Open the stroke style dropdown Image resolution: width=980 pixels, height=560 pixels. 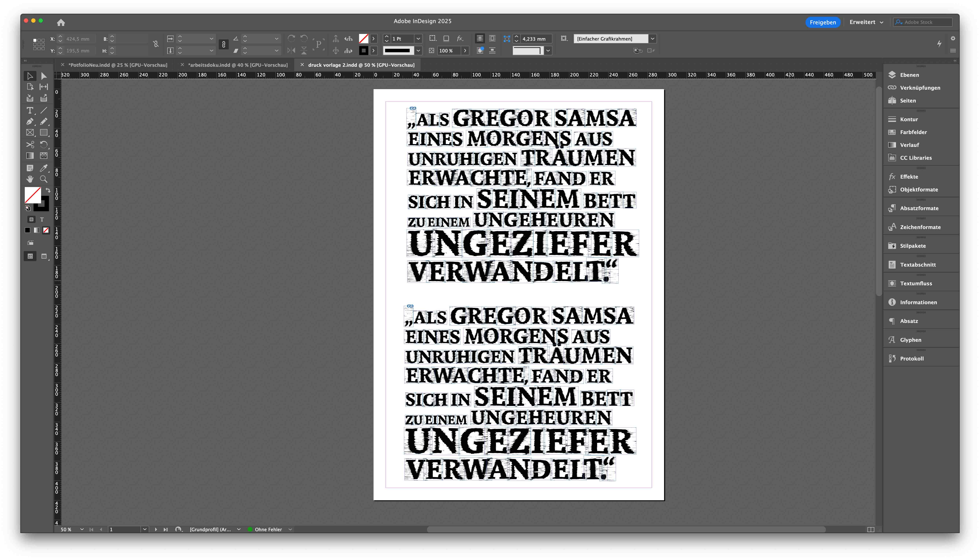418,50
